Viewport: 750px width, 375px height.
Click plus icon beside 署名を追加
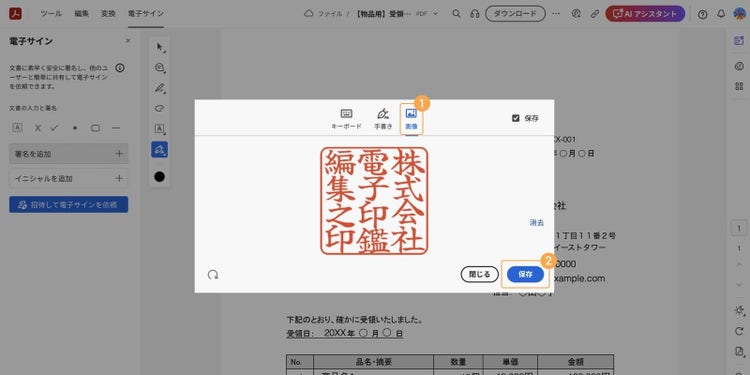click(x=119, y=154)
